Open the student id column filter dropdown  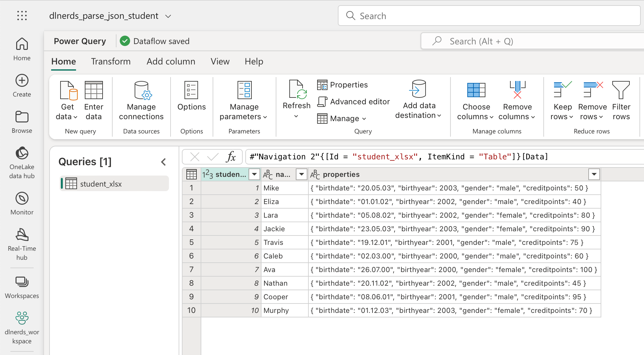(x=254, y=174)
